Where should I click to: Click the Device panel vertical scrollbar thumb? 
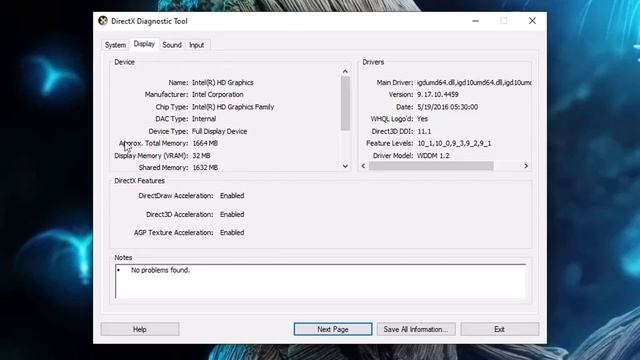pos(345,103)
